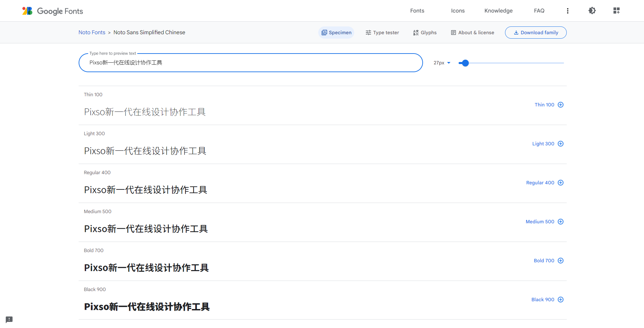Follow the Noto Fonts breadcrumb link

[92, 32]
